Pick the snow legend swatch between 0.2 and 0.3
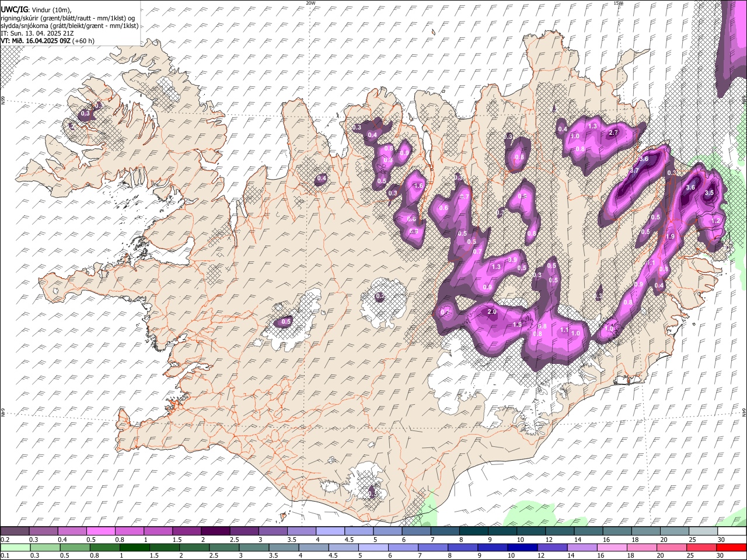 point(15,531)
